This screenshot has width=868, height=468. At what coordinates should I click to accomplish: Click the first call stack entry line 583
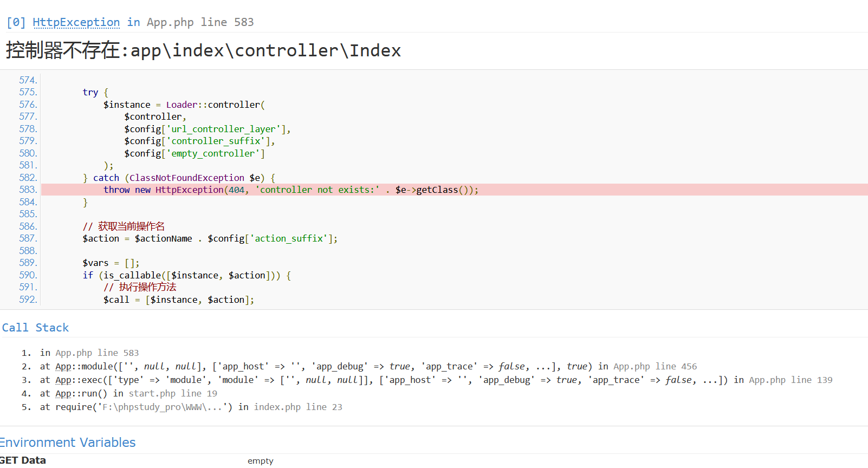coord(89,353)
